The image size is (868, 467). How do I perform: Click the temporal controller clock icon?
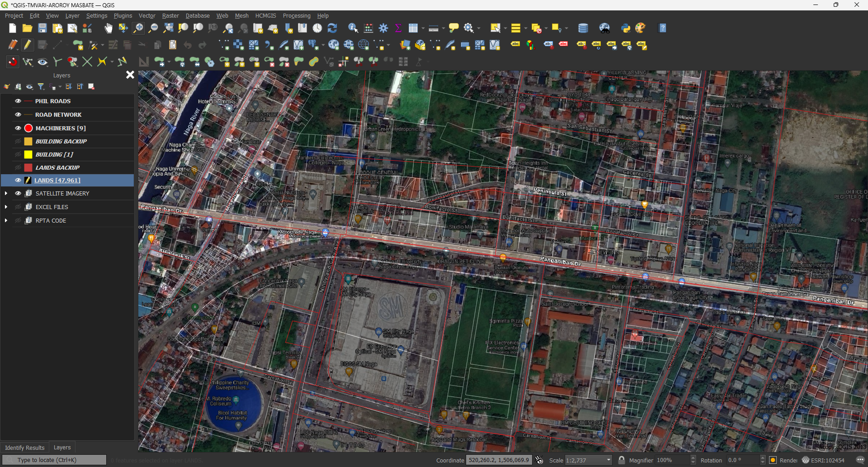point(317,28)
